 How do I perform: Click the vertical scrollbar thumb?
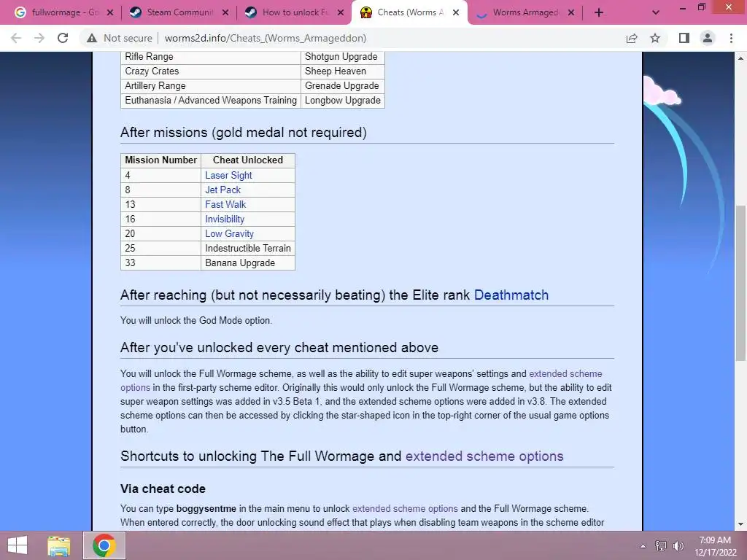740,283
